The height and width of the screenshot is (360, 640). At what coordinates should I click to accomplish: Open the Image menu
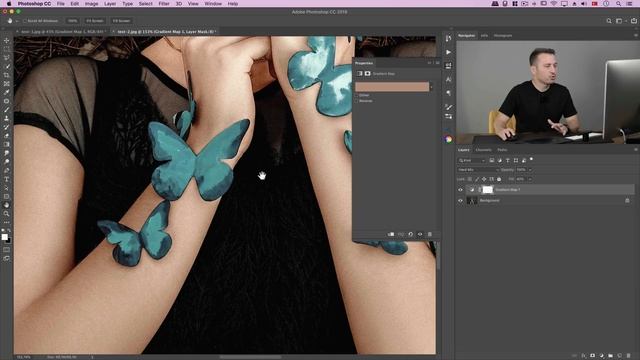[x=91, y=4]
